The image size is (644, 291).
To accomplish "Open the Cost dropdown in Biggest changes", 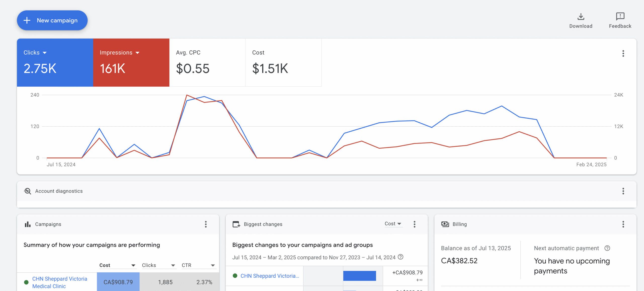I will 394,224.
